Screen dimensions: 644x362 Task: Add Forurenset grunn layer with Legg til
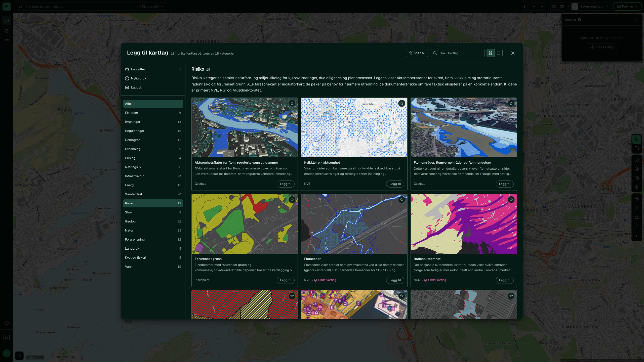[x=286, y=280]
